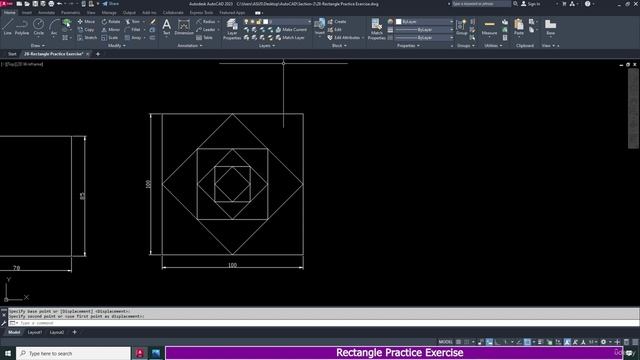
Task: Open the Output ribbon tab
Action: point(129,13)
